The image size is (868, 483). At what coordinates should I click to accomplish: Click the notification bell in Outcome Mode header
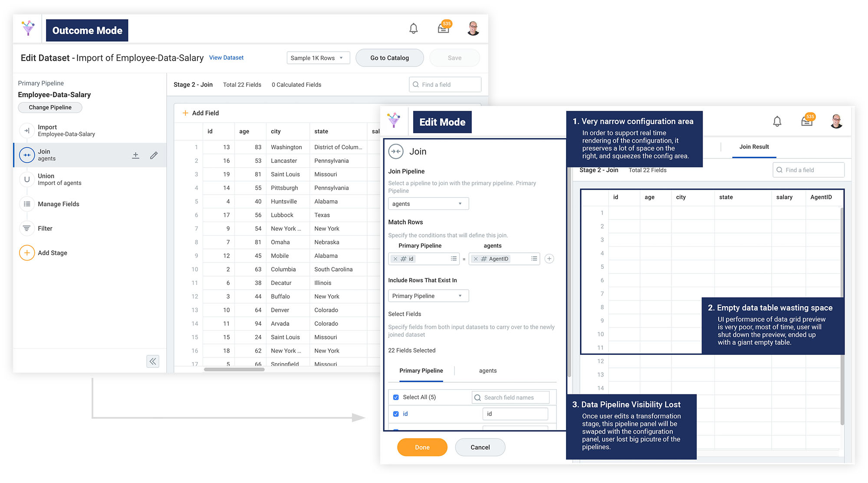tap(413, 29)
